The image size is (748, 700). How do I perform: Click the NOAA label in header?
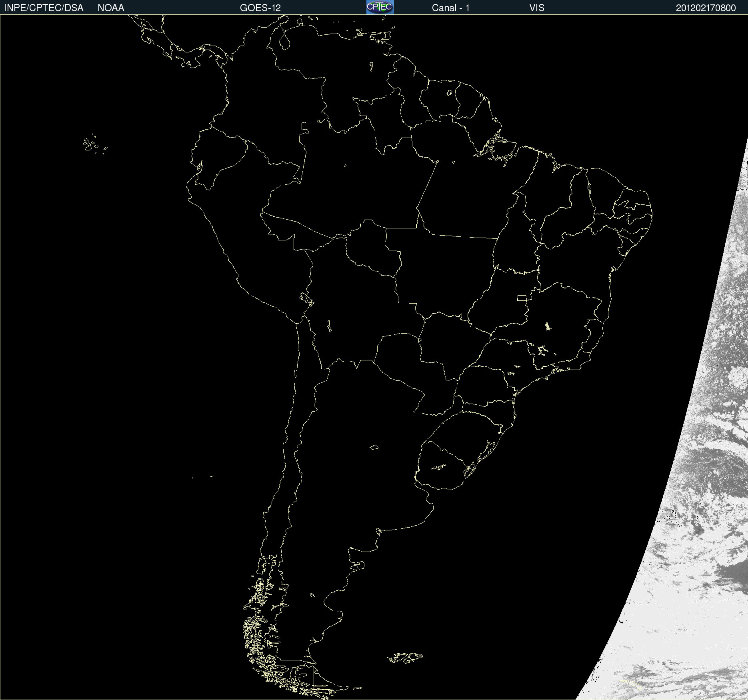[x=111, y=8]
